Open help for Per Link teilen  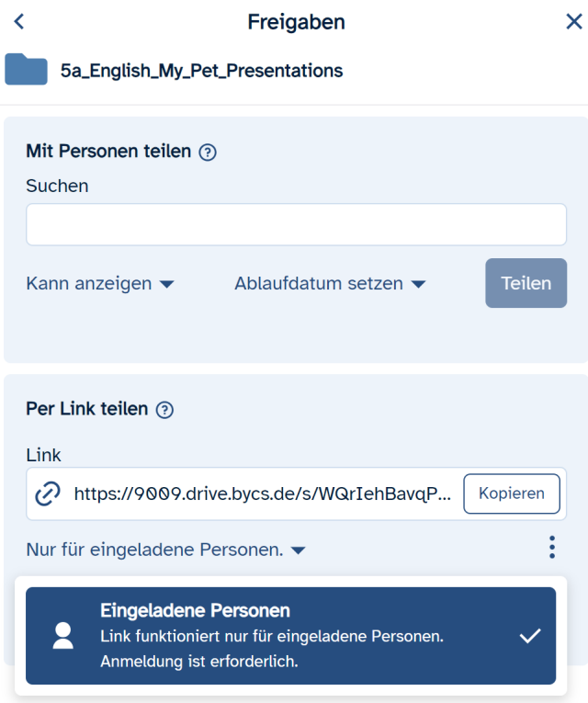(165, 410)
